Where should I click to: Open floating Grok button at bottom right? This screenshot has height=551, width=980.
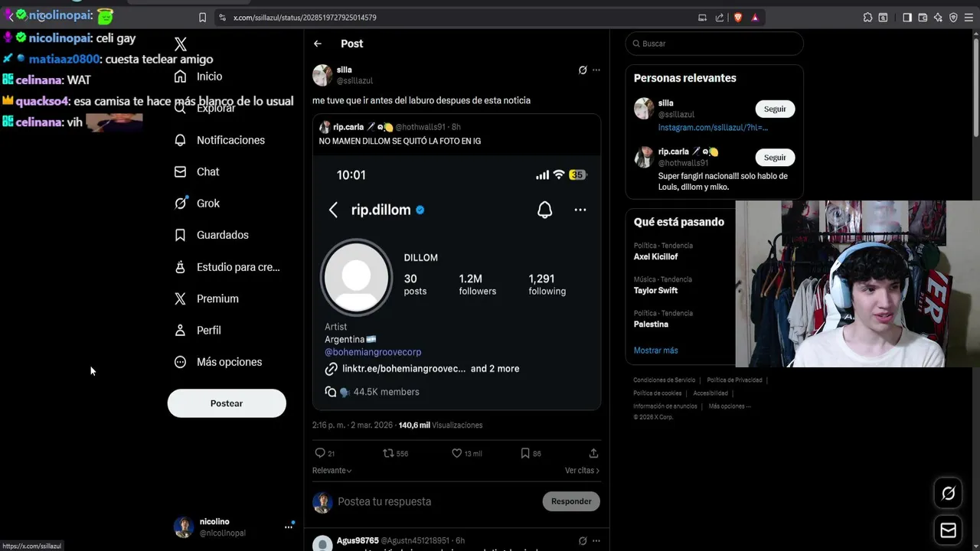point(948,494)
